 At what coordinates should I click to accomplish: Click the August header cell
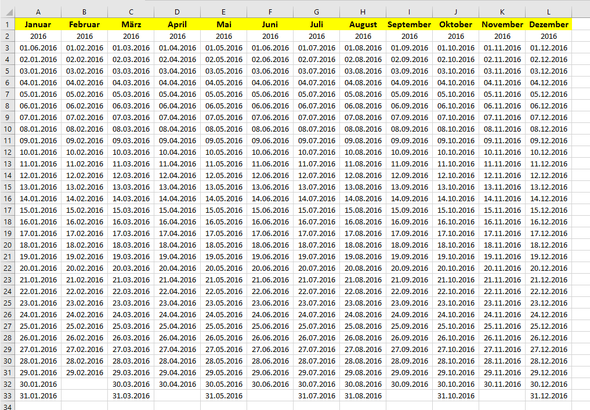pos(363,24)
